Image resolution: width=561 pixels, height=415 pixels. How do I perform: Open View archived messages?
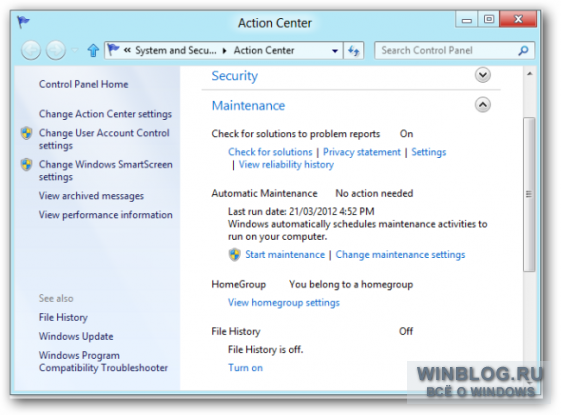click(91, 196)
